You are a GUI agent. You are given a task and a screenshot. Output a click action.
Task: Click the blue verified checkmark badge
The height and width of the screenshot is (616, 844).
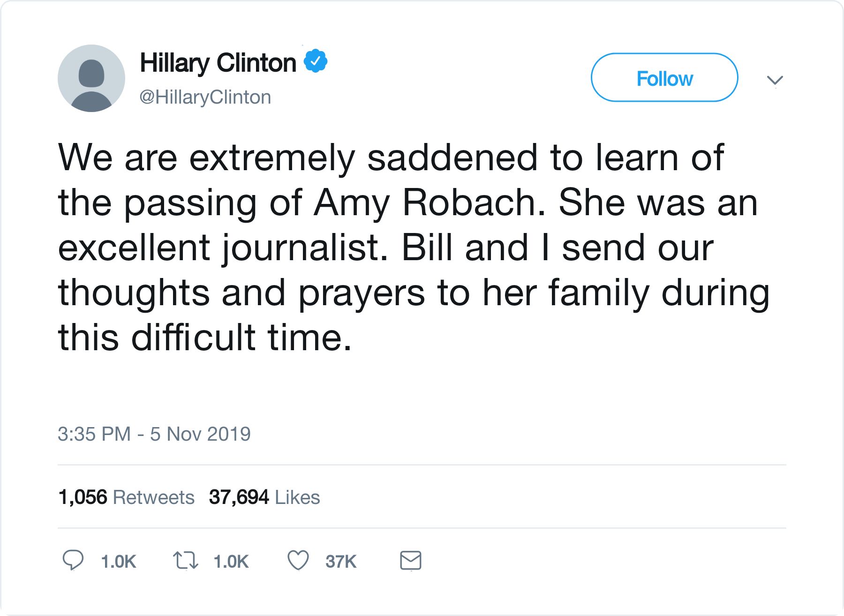[316, 61]
